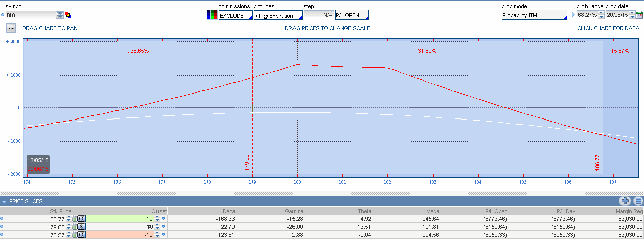Click the +2000 y-axis price label

tap(13, 42)
